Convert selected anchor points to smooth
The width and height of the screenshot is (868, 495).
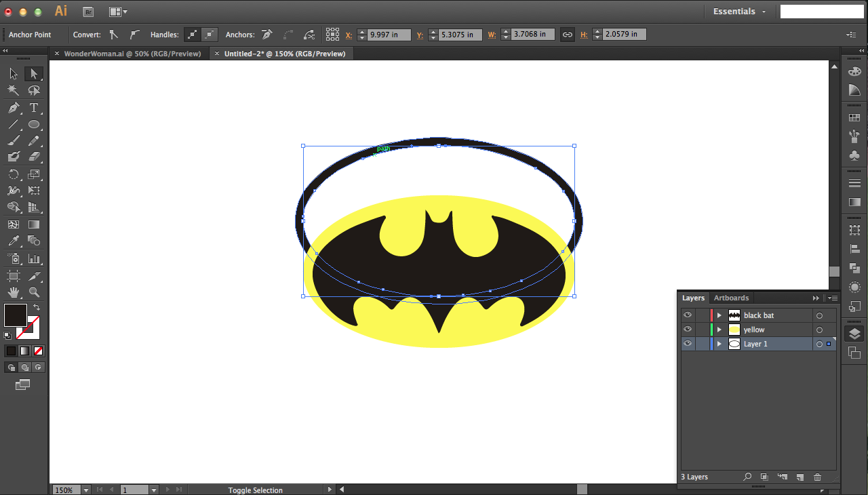point(134,35)
